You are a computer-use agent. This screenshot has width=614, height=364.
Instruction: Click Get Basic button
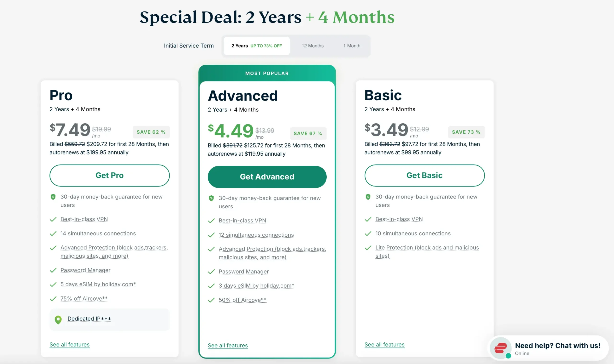coord(424,175)
